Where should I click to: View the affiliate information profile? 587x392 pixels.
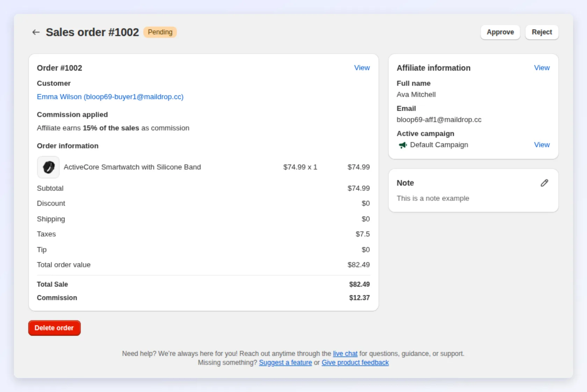[542, 68]
